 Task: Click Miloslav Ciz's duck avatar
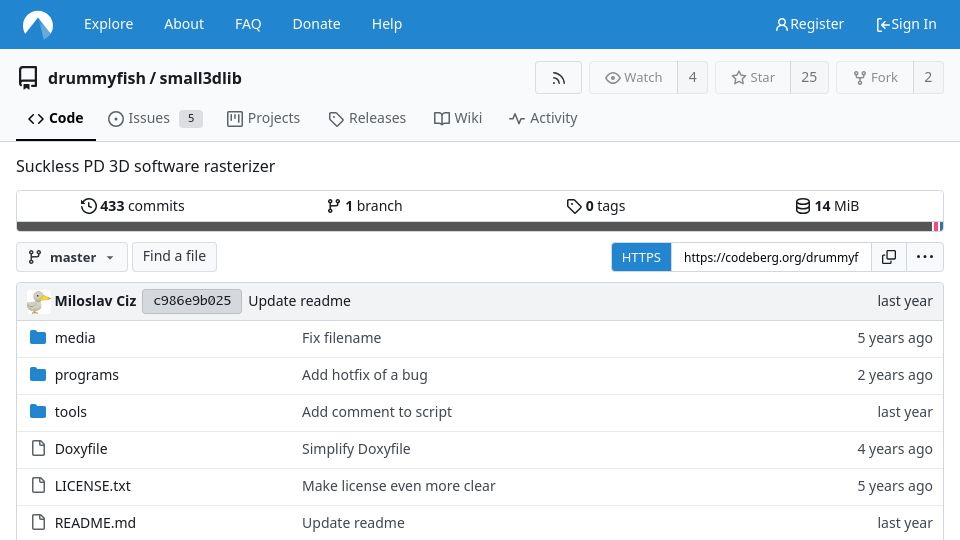click(x=39, y=301)
